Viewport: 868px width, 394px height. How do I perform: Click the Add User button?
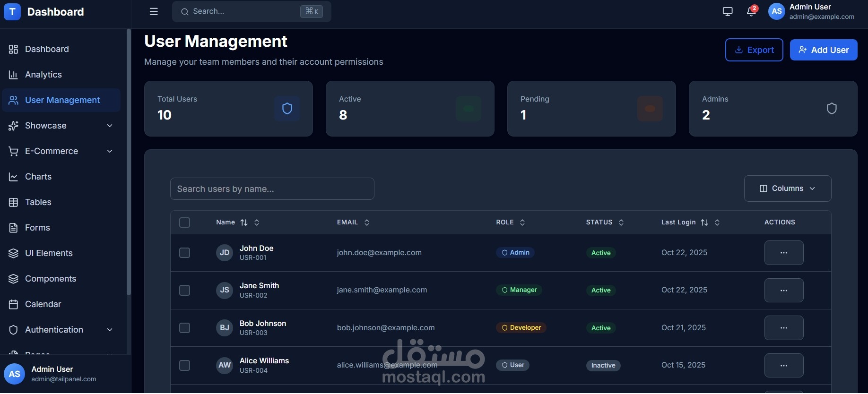[x=824, y=50]
